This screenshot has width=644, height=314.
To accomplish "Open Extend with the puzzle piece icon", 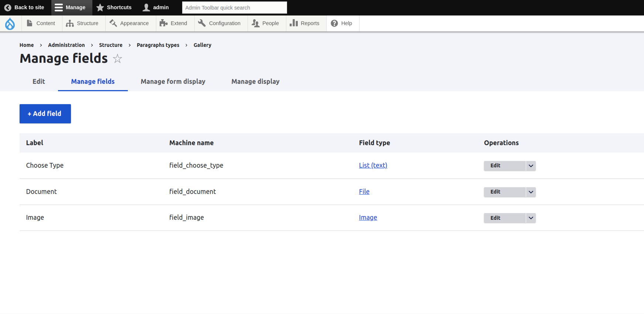I will pos(164,23).
